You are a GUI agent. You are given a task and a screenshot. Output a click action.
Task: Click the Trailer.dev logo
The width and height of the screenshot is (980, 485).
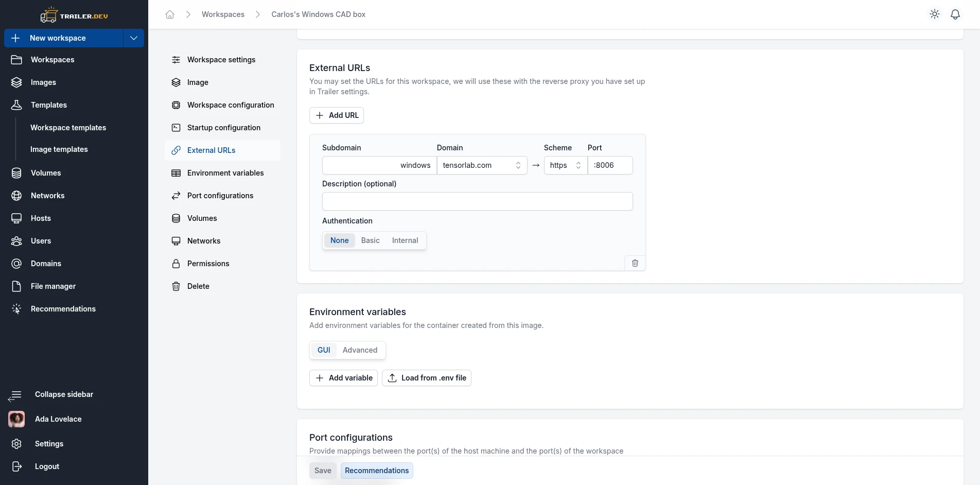(x=74, y=15)
